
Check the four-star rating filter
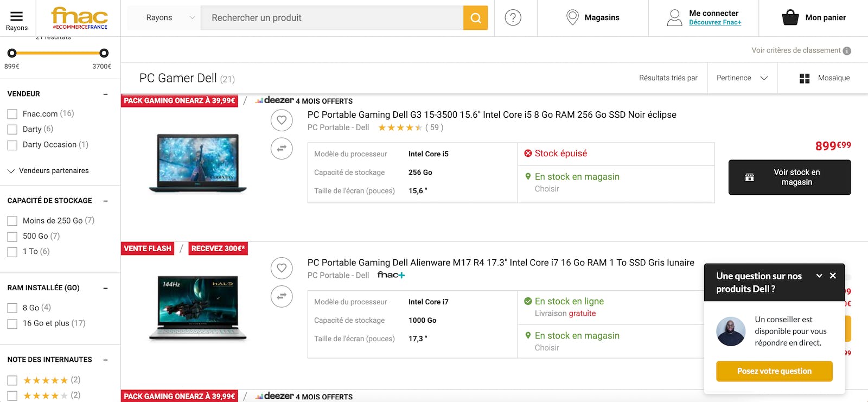tap(12, 395)
